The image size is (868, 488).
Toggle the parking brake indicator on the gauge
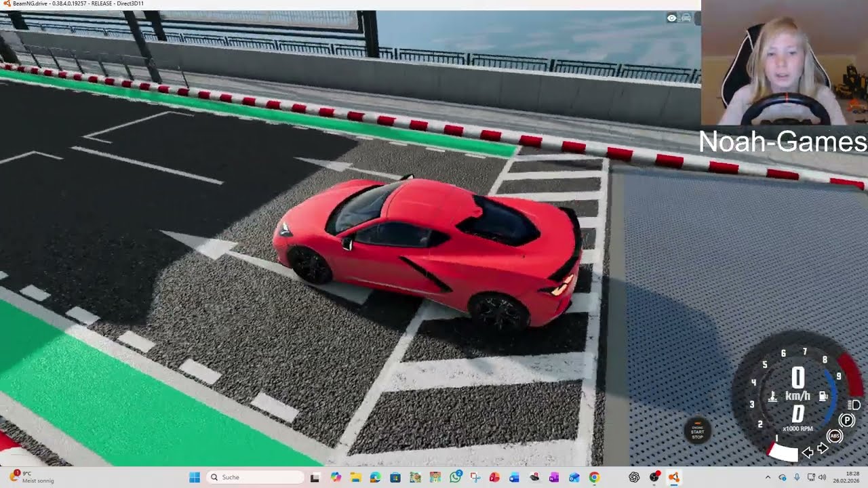(846, 421)
